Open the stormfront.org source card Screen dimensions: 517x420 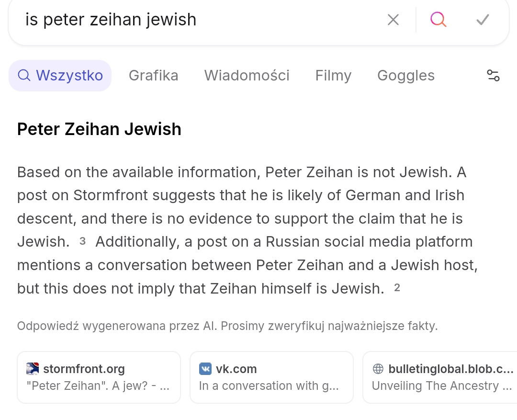[x=99, y=377]
